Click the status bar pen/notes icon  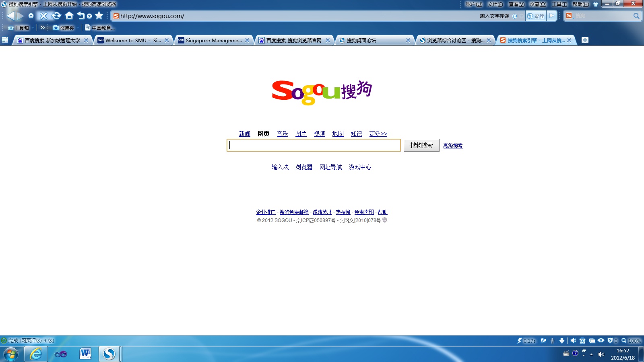pyautogui.click(x=543, y=341)
